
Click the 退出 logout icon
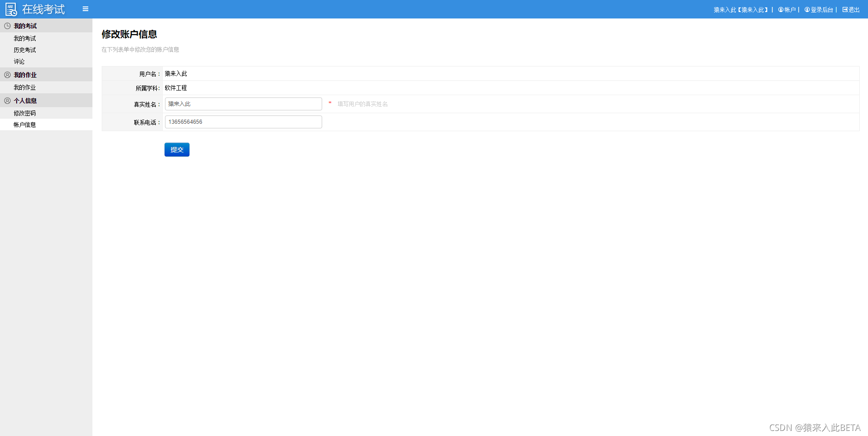coord(845,10)
